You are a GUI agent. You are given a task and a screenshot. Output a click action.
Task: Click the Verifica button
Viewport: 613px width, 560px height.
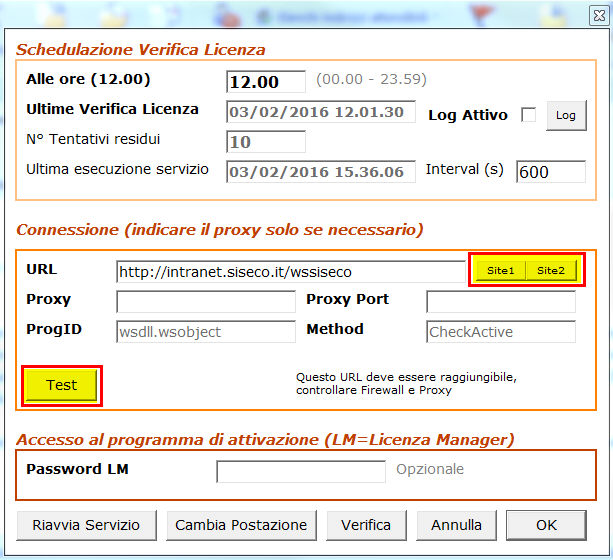pyautogui.click(x=366, y=524)
